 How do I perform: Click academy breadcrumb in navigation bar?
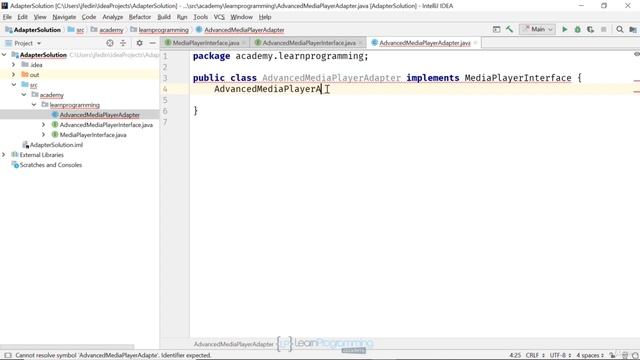(107, 30)
